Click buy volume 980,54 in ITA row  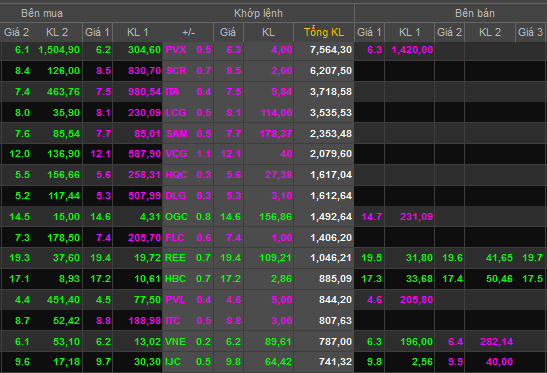144,91
